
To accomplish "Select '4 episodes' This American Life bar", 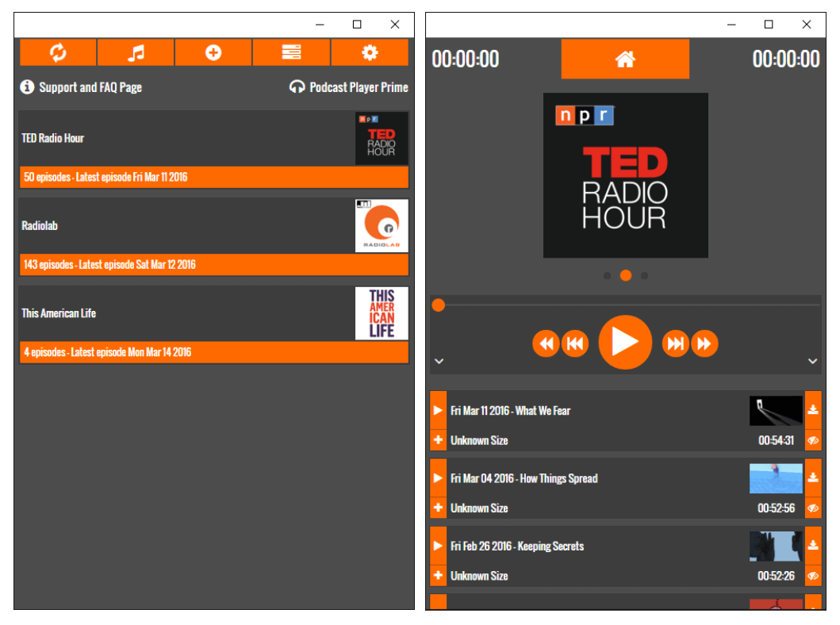I will [213, 352].
